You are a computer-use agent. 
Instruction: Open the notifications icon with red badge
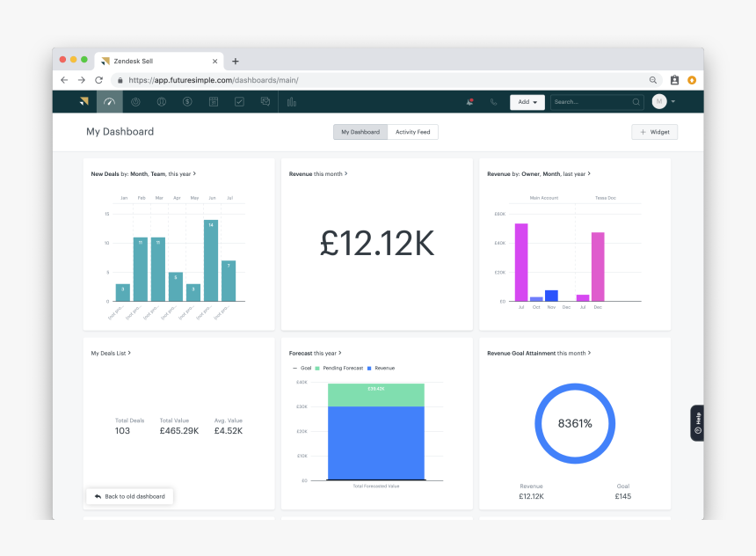click(470, 102)
